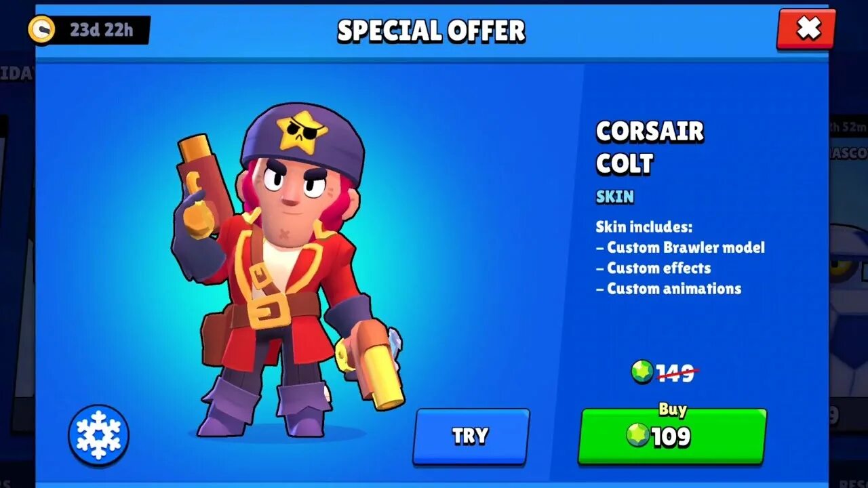Viewport: 868px width, 488px height.
Task: Click the gold coin timer icon
Action: point(41,30)
